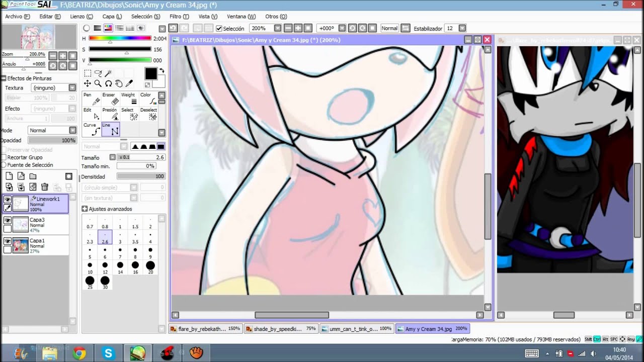This screenshot has width=644, height=362.
Task: Select the Pen tool
Action: tap(92, 99)
